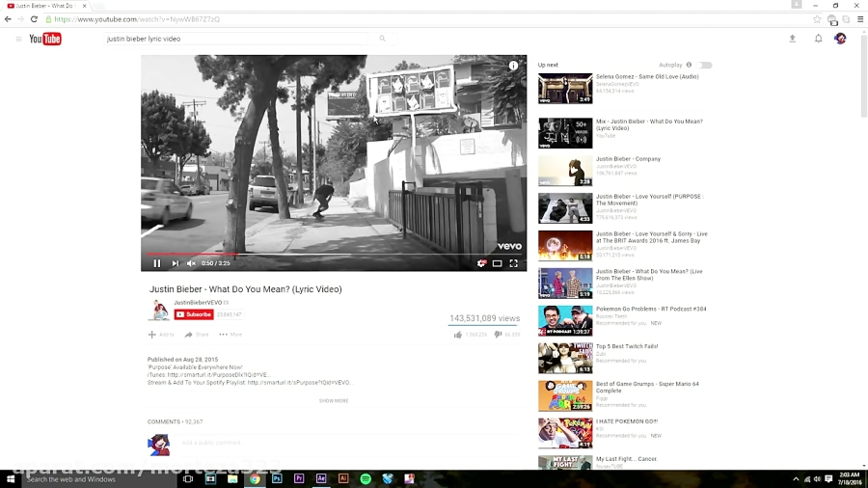Viewport: 868px width, 488px height.
Task: Open the YouTube guide hamburger menu
Action: (x=18, y=39)
